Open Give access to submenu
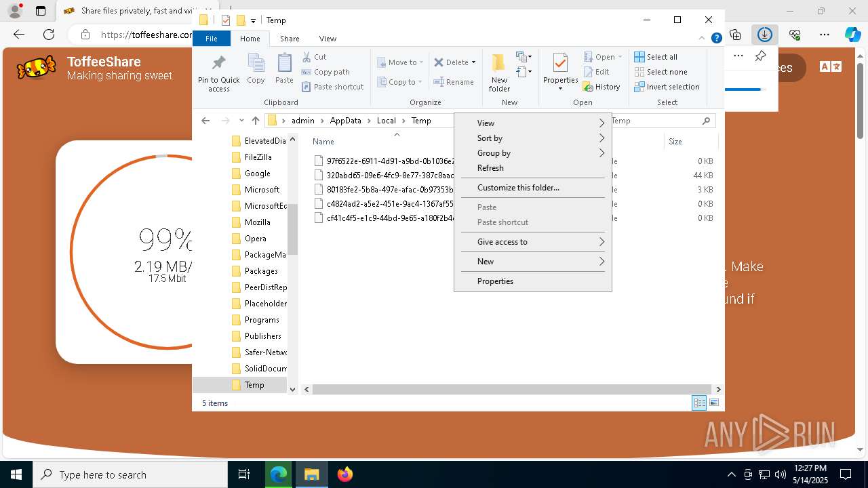Screen dimensions: 868x488 (x=533, y=242)
